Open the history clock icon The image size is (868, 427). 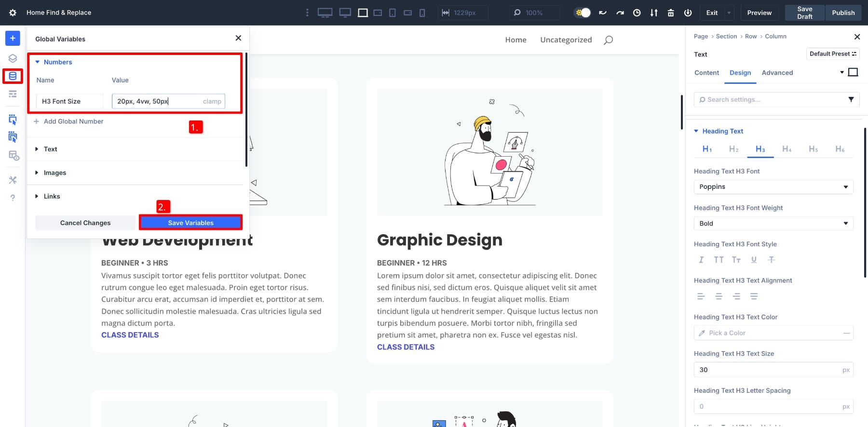(637, 13)
